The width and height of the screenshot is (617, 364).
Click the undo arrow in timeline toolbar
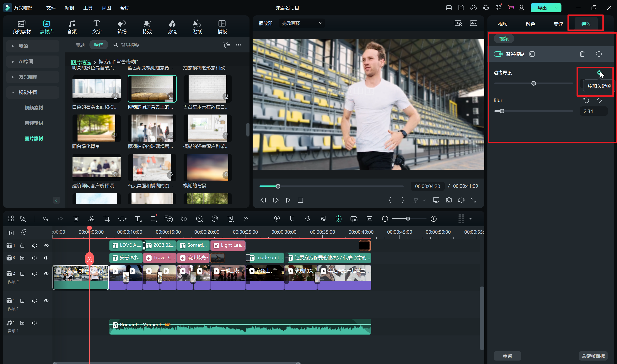(45, 219)
